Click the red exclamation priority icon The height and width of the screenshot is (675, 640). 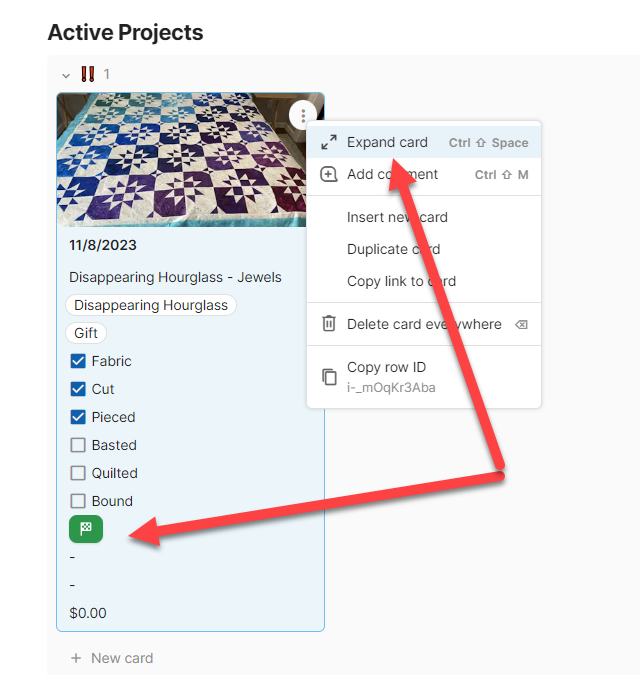(88, 74)
